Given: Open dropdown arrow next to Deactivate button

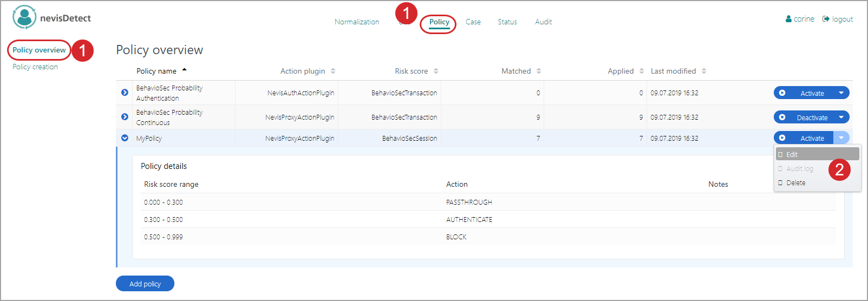Looking at the screenshot, I should tap(841, 117).
